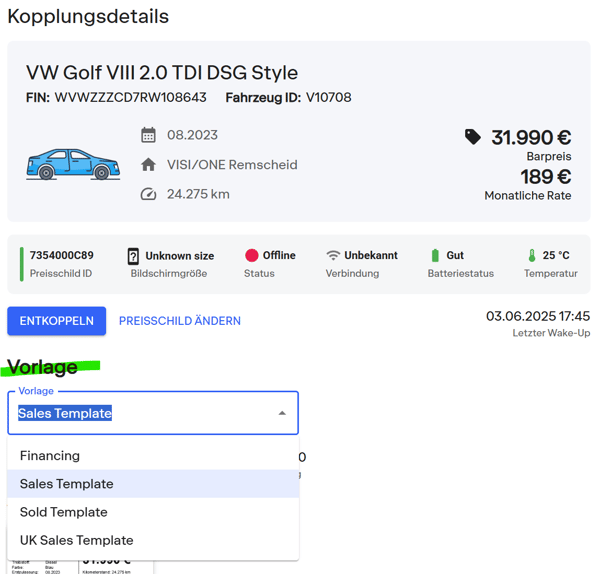Click the 31.990 € Barpreis amount
The height and width of the screenshot is (574, 600).
pyautogui.click(x=531, y=137)
